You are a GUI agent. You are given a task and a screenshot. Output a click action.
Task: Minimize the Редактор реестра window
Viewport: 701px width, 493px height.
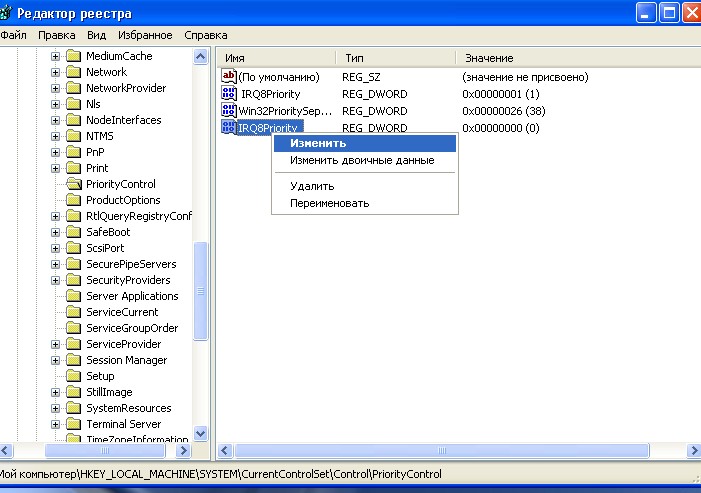646,13
